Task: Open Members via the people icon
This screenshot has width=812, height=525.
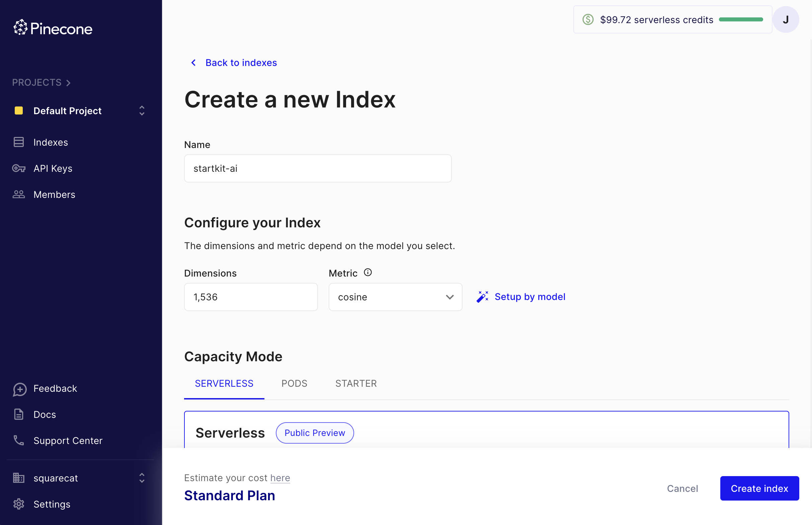Action: coord(18,194)
